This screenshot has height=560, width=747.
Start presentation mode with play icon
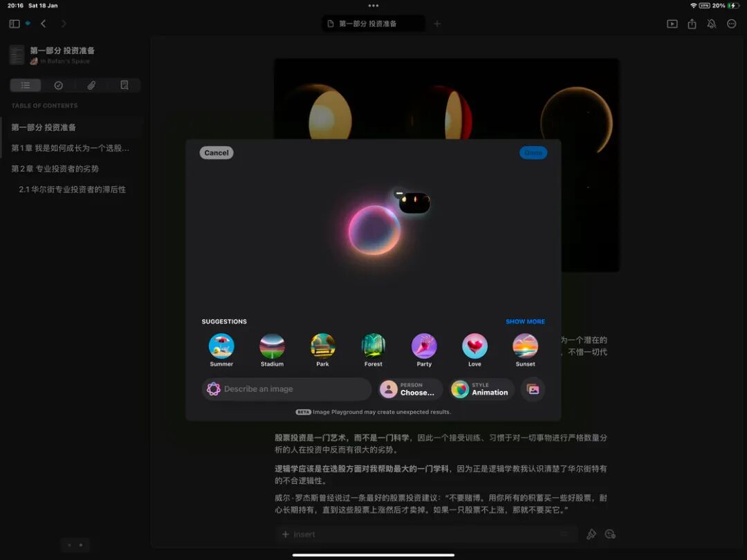pyautogui.click(x=672, y=24)
